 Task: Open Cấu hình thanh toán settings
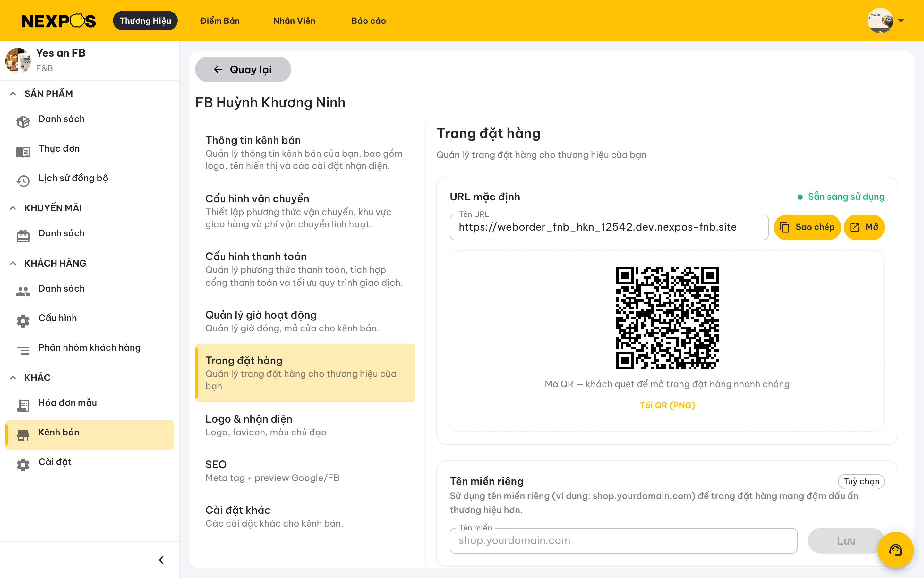click(x=305, y=269)
